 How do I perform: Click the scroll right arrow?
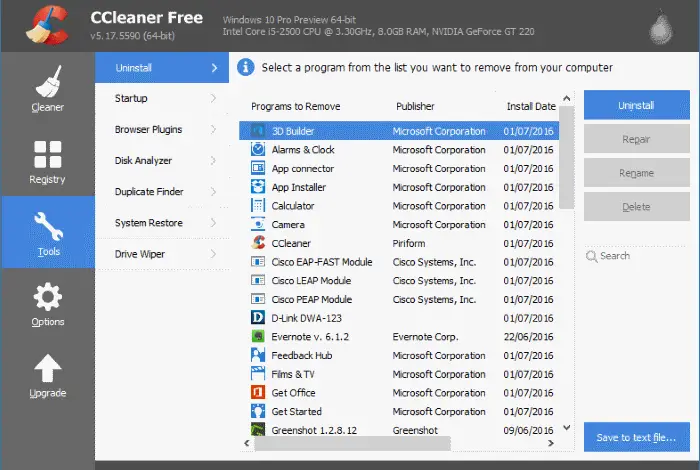tap(550, 443)
